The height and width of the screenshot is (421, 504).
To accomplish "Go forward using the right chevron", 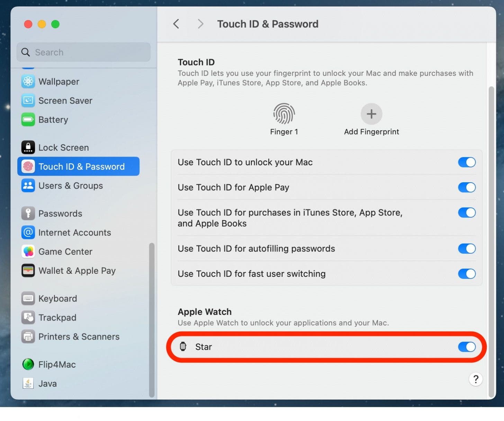I will (x=200, y=24).
